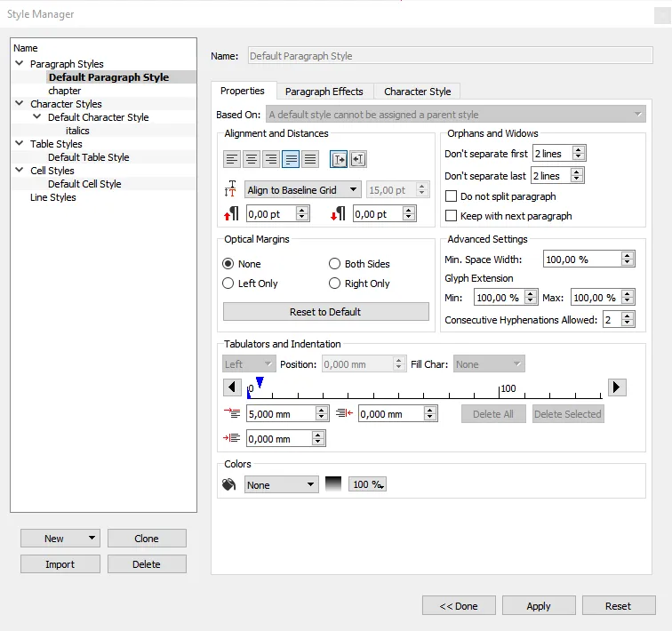
Task: Click the Reset button
Action: click(x=619, y=606)
